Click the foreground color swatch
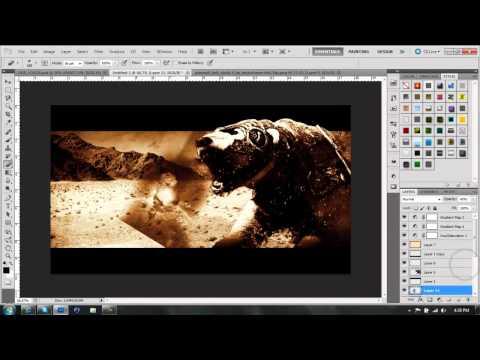 point(6,270)
